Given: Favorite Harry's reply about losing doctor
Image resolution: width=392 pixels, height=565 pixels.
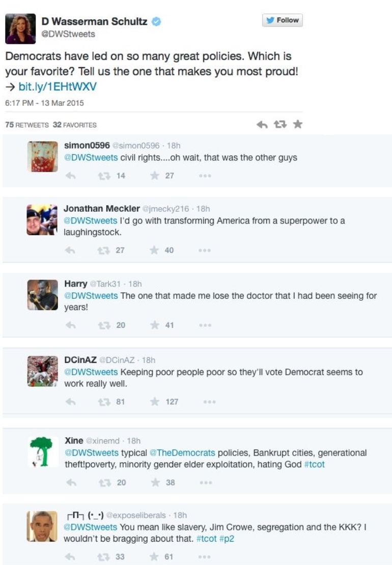Looking at the screenshot, I should coord(155,325).
